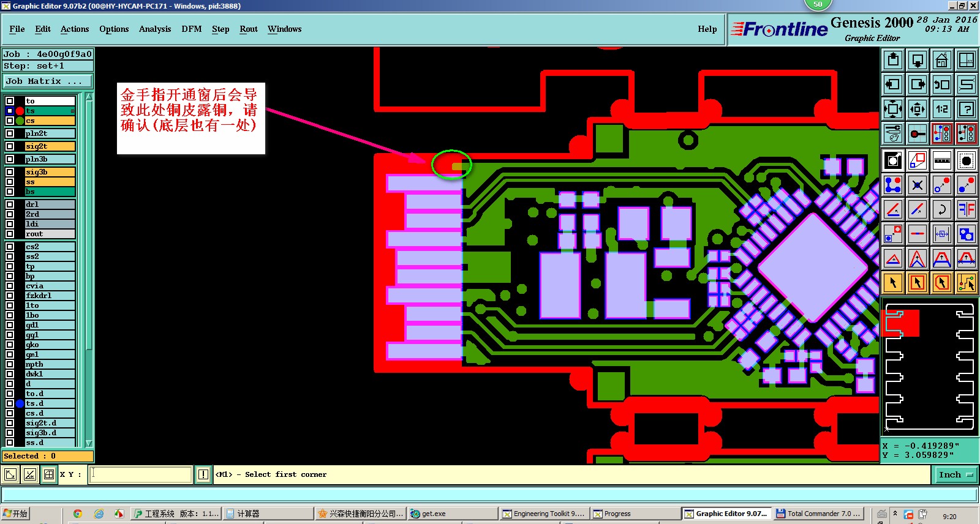The image size is (980, 524).
Task: Click the snap control icon
Action: tap(918, 133)
